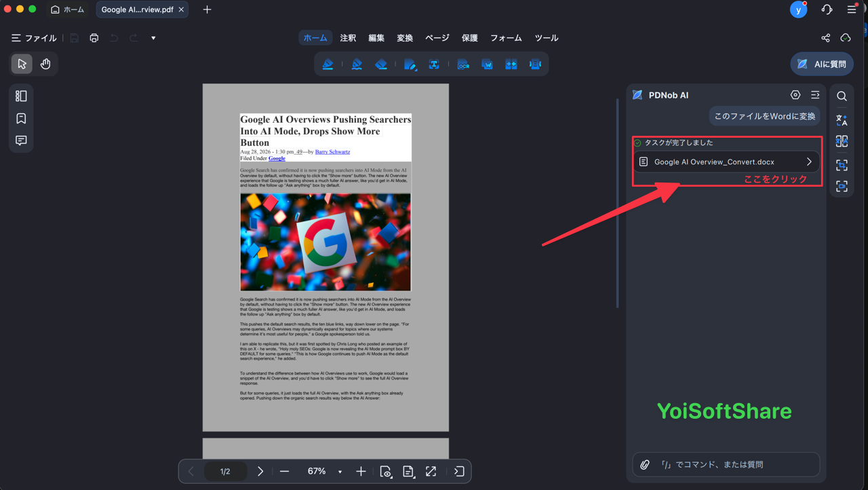Start the screen recording capture tool
Image resolution: width=868 pixels, height=490 pixels.
[842, 187]
